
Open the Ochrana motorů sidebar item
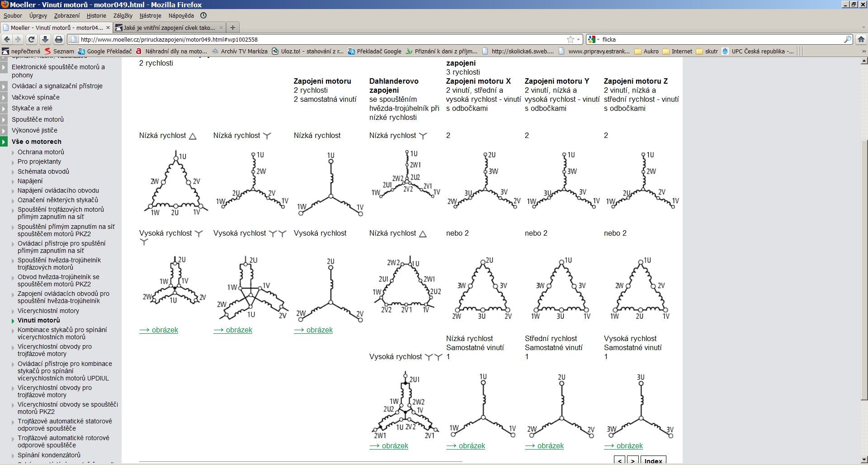(x=41, y=152)
